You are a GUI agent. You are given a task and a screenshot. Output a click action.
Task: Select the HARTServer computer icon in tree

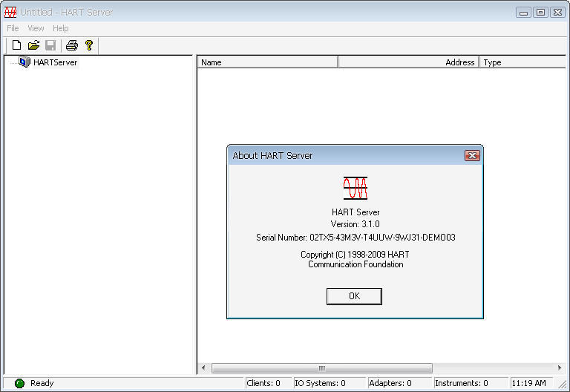pyautogui.click(x=24, y=62)
